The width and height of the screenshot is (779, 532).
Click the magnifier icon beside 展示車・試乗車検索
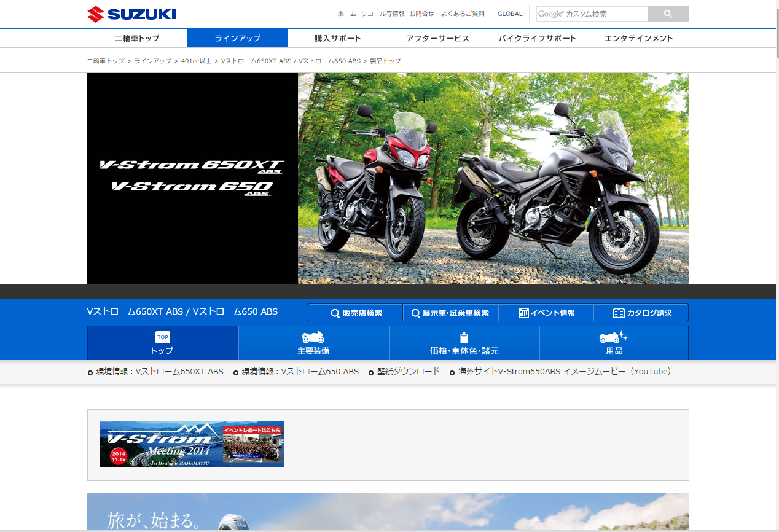coord(416,313)
